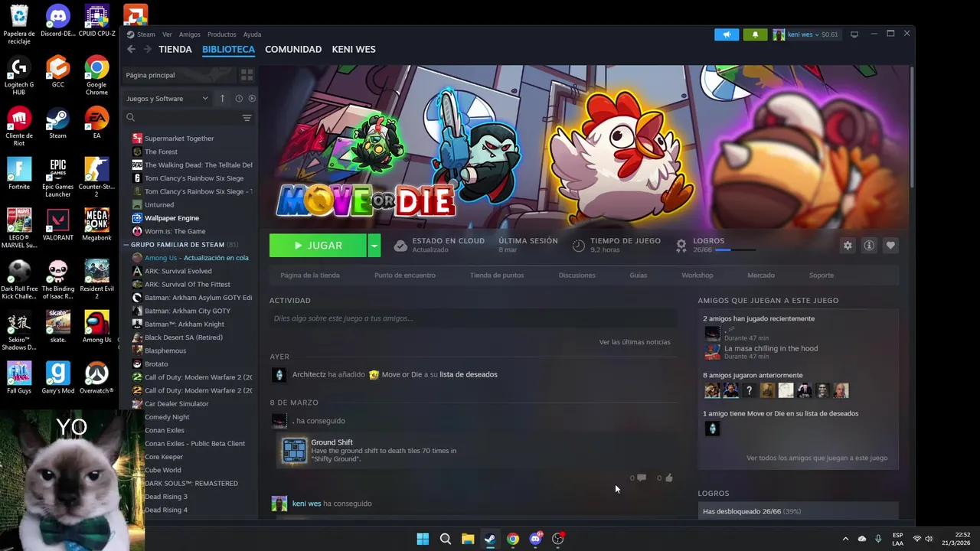Open Discord desktop shortcut

57,21
